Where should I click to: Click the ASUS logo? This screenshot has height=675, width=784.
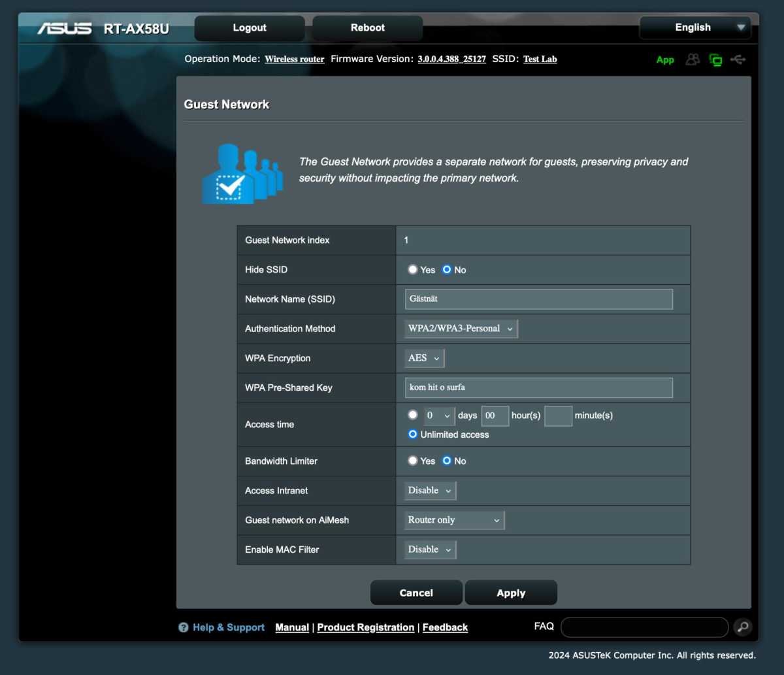tap(64, 29)
